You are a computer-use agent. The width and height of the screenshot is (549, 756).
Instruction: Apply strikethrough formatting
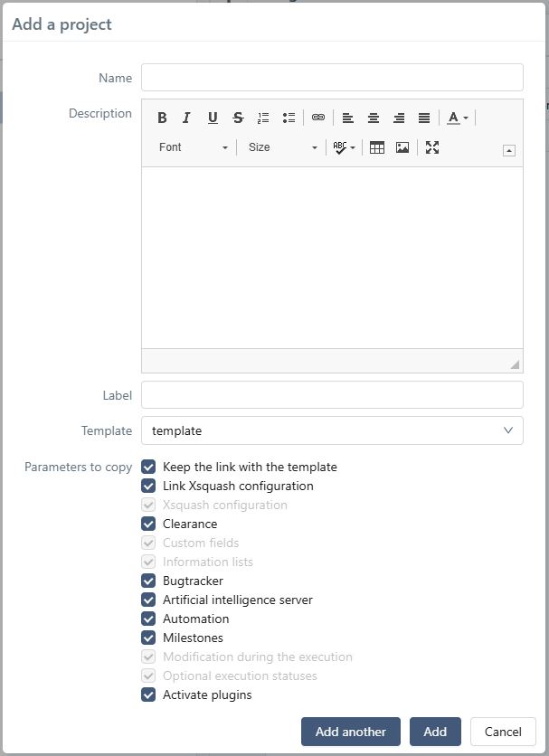click(x=237, y=118)
